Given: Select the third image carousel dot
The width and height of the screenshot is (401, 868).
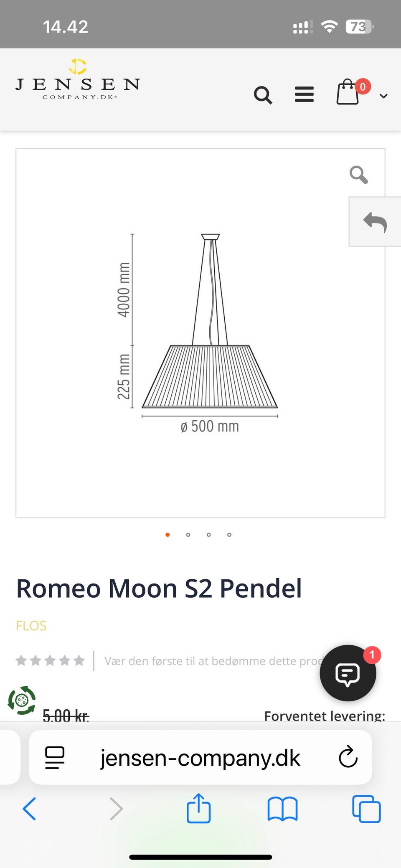Looking at the screenshot, I should point(208,535).
